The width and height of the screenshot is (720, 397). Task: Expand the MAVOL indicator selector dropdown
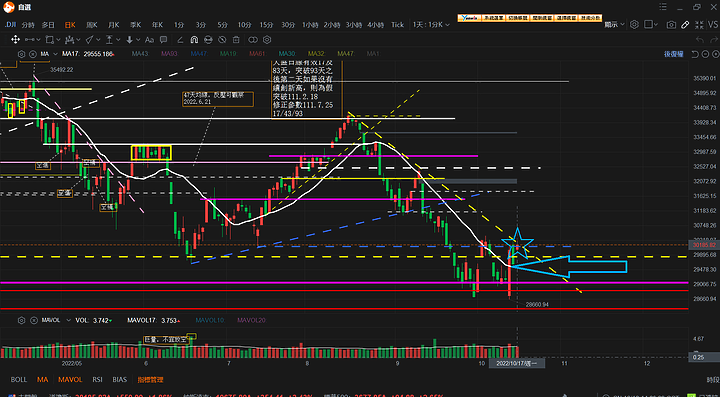69,320
